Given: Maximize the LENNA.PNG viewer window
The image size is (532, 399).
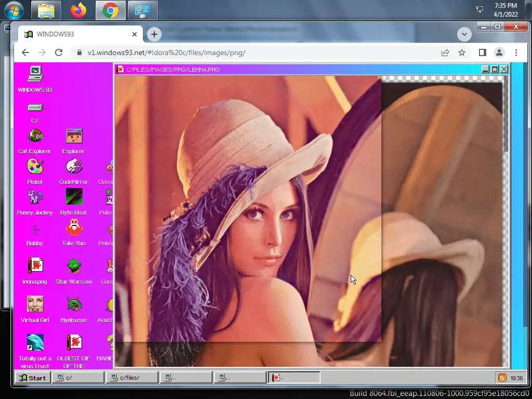Looking at the screenshot, I should [x=495, y=69].
